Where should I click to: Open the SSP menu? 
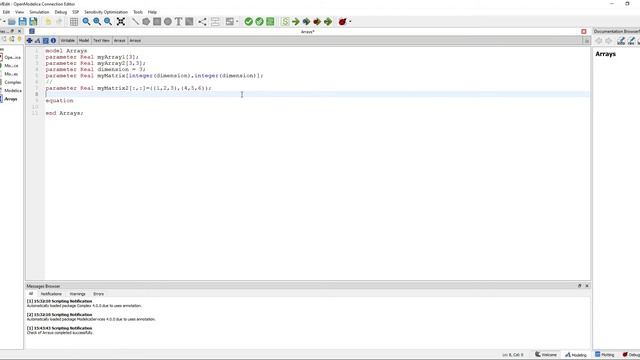[x=76, y=12]
